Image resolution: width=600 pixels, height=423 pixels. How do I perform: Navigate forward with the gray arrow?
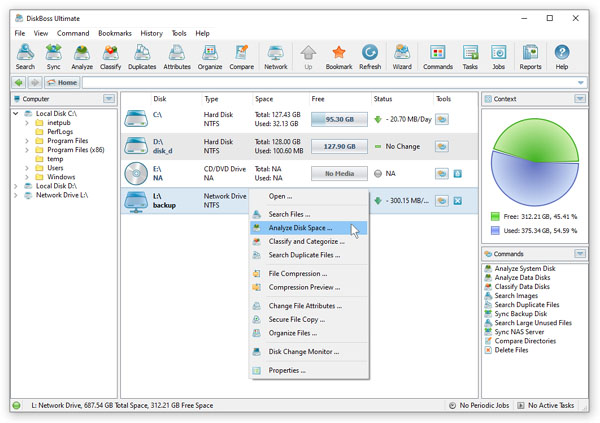click(x=34, y=82)
